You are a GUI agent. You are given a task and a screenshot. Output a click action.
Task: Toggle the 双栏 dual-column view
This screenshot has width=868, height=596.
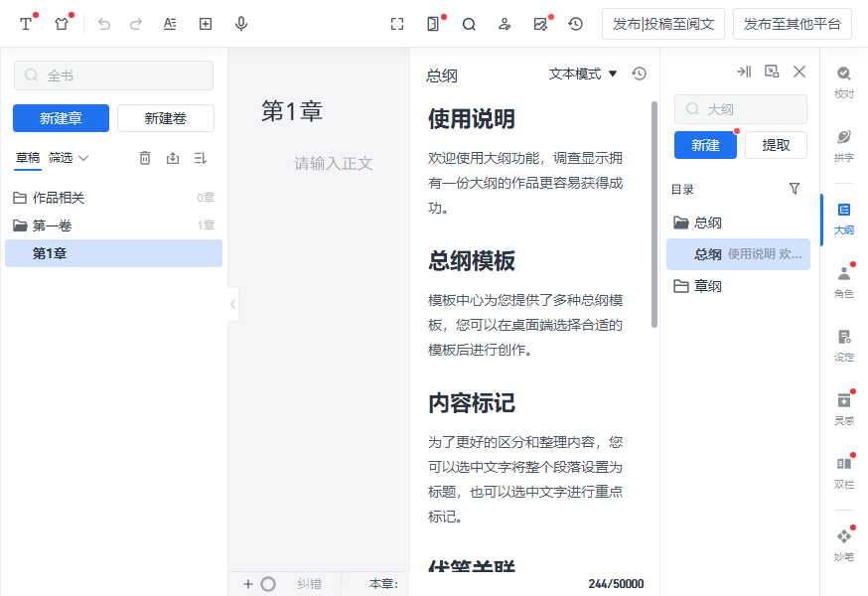coord(843,473)
